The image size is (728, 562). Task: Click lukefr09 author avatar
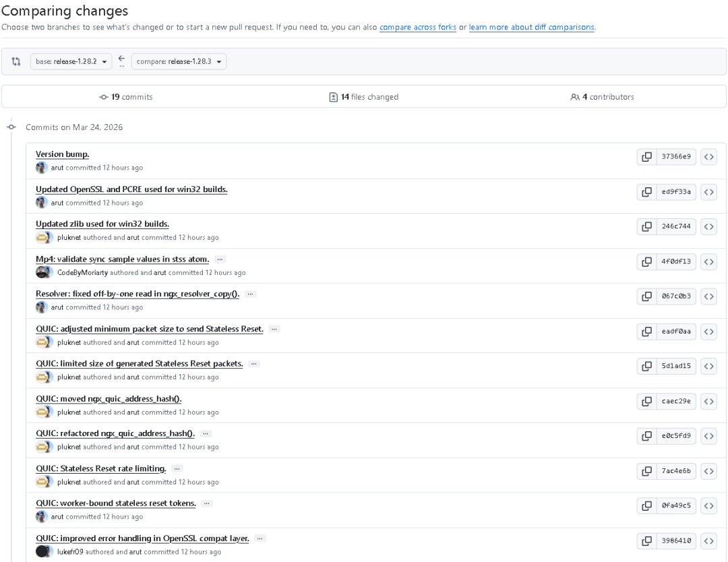point(42,551)
